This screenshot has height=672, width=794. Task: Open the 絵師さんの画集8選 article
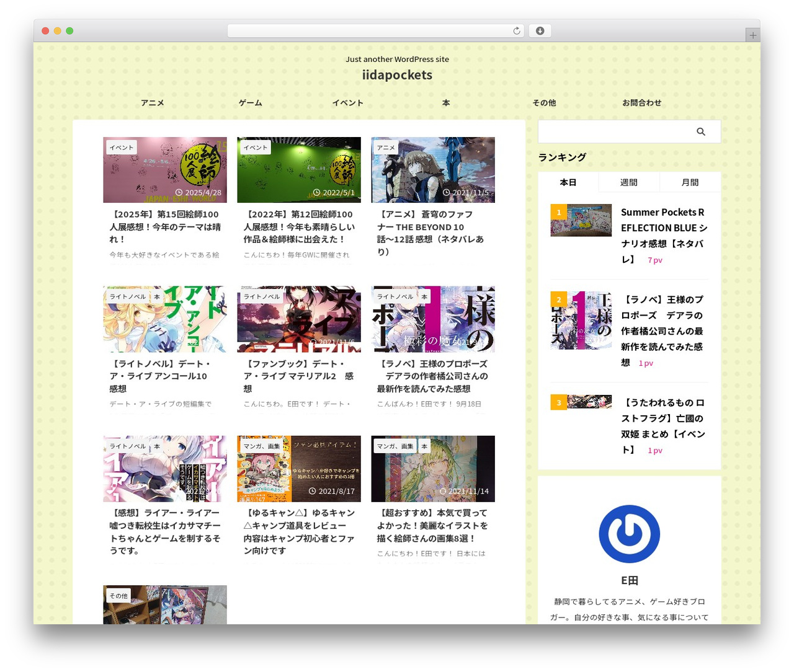click(x=432, y=526)
